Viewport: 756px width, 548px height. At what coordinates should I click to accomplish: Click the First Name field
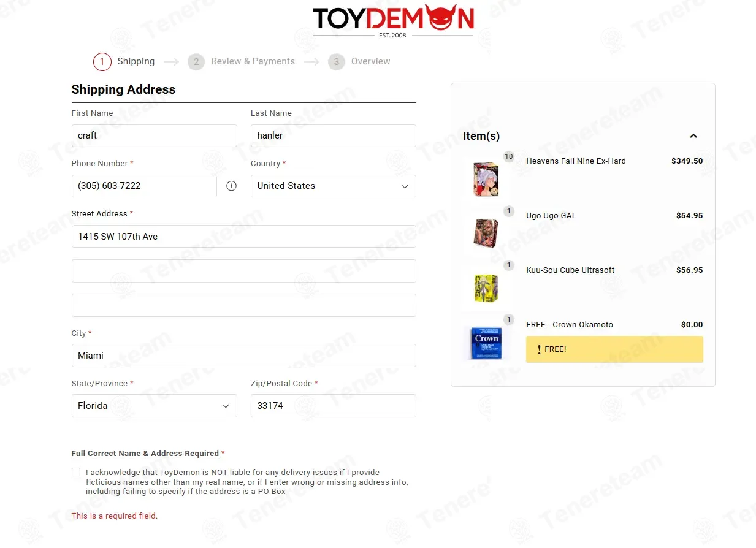pyautogui.click(x=154, y=136)
